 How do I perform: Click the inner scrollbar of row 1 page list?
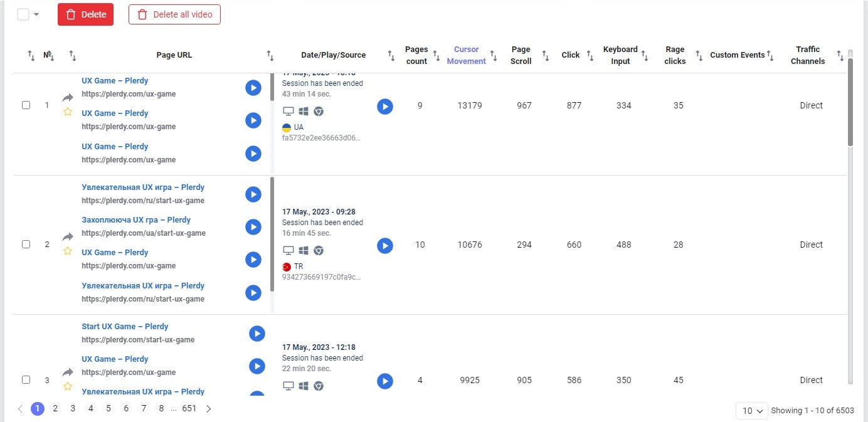(x=272, y=87)
